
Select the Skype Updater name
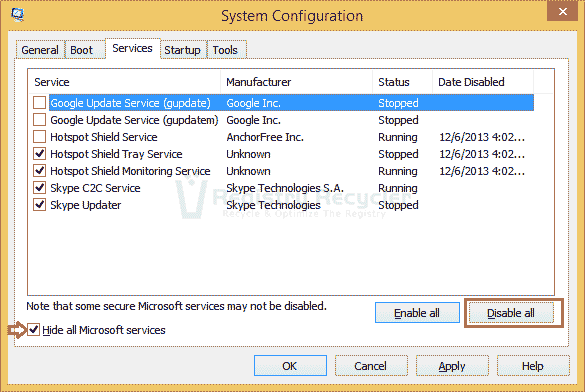pos(86,205)
